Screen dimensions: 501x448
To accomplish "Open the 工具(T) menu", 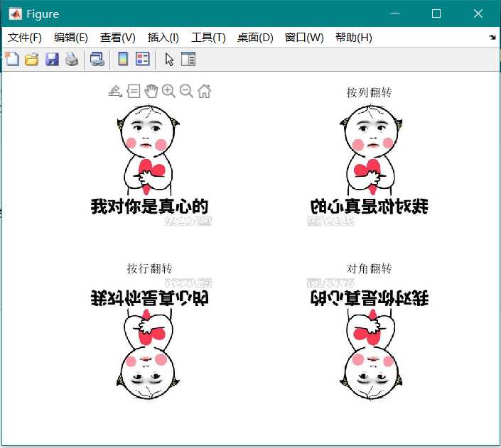I will pyautogui.click(x=208, y=38).
